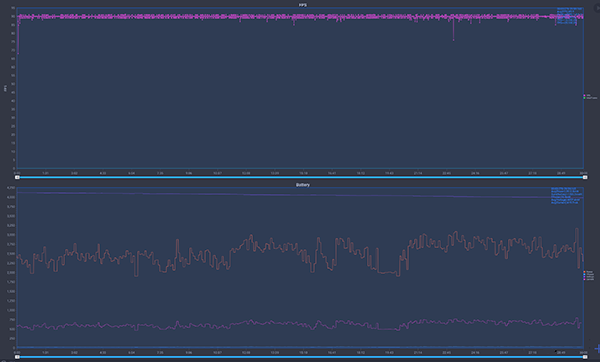Toggle the blue series in the Battery legend
The height and width of the screenshot is (362, 600).
point(589,274)
